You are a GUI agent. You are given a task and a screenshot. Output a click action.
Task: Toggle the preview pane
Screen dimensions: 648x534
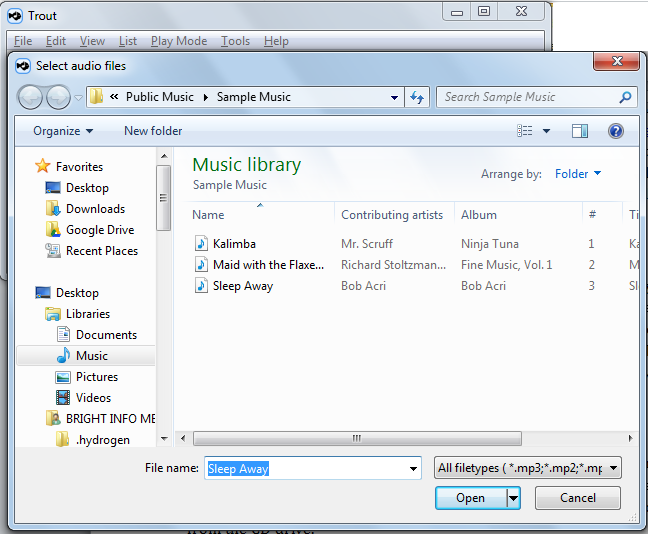(580, 131)
